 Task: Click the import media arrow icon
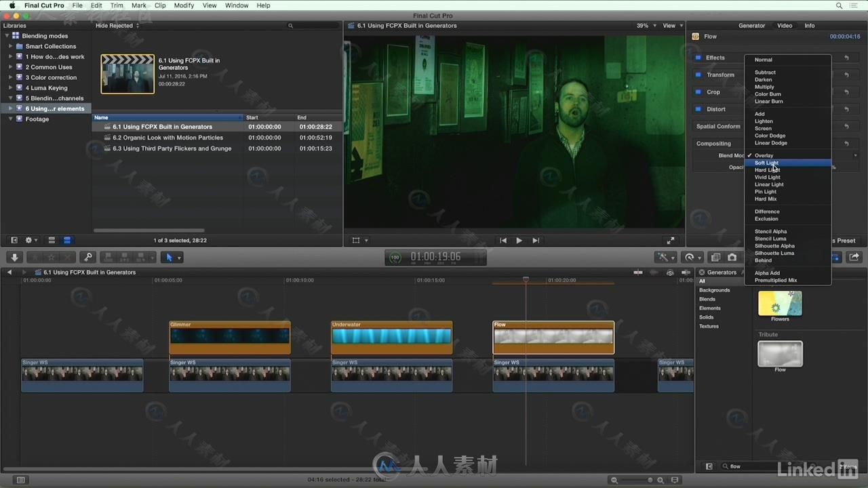(x=14, y=258)
